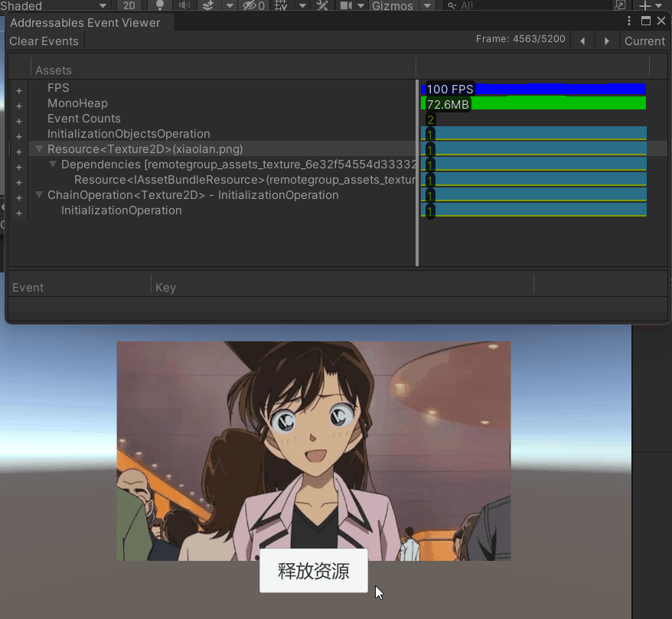Screen dimensions: 672x619
Task: Click the scene camera settings icon
Action: point(346,5)
